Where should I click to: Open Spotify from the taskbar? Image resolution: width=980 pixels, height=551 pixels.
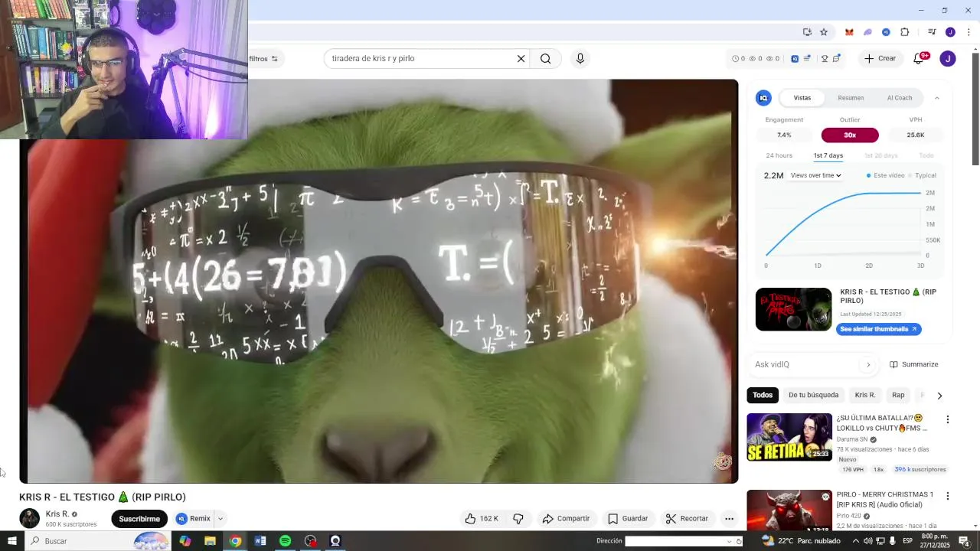coord(285,541)
